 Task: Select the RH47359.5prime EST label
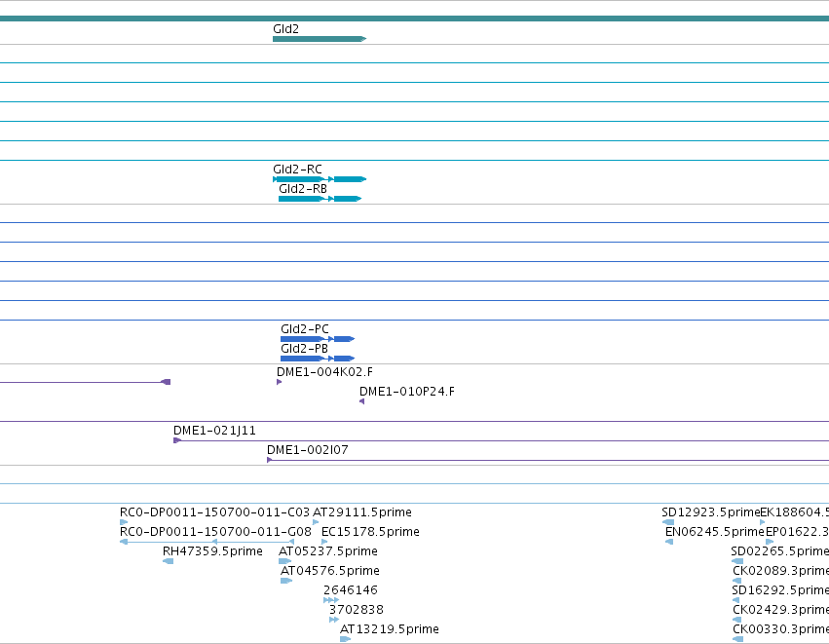(x=212, y=551)
